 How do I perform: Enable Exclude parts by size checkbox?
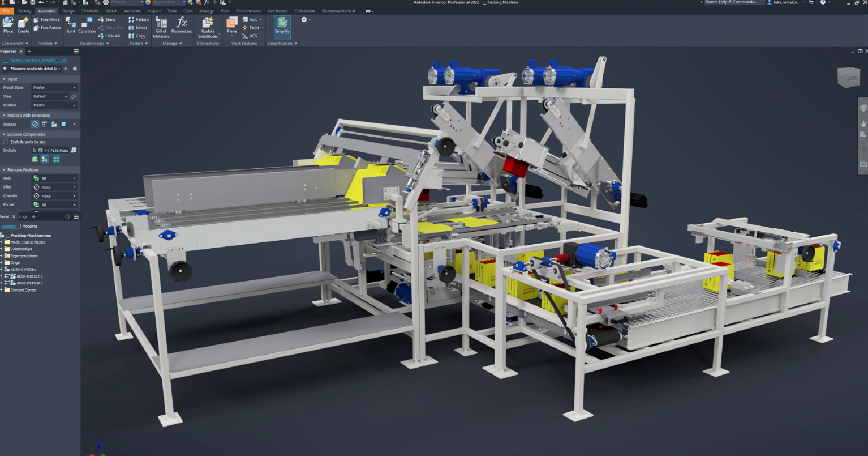[x=6, y=142]
